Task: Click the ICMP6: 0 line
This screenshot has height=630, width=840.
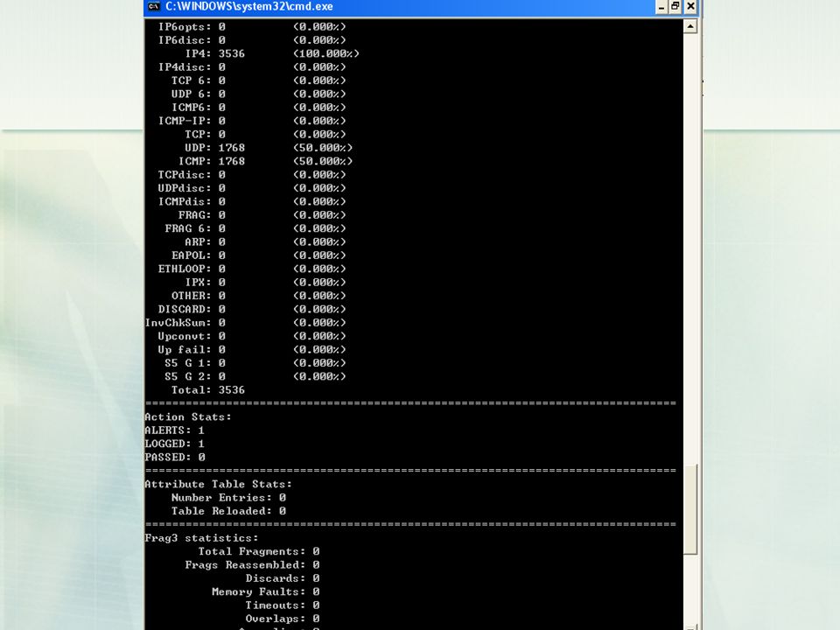Action: click(259, 107)
